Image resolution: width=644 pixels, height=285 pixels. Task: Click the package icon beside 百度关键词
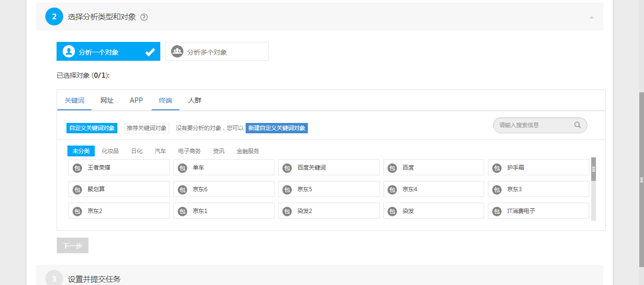(x=287, y=168)
